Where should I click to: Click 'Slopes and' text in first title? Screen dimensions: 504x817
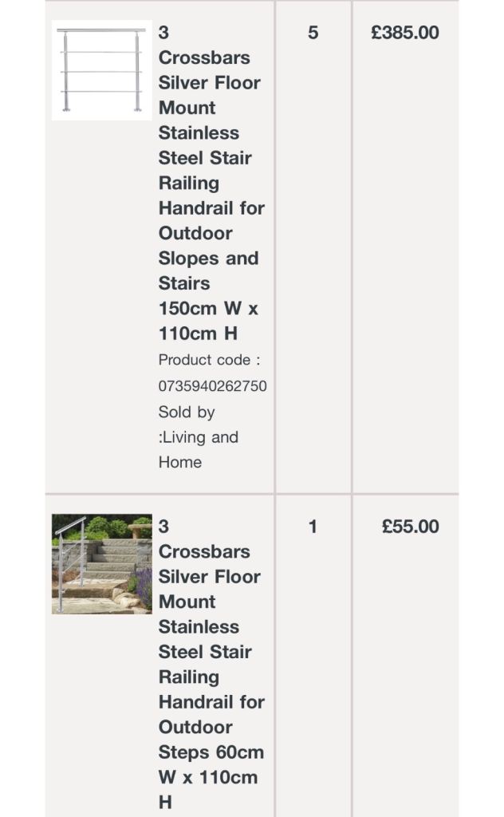click(x=208, y=258)
